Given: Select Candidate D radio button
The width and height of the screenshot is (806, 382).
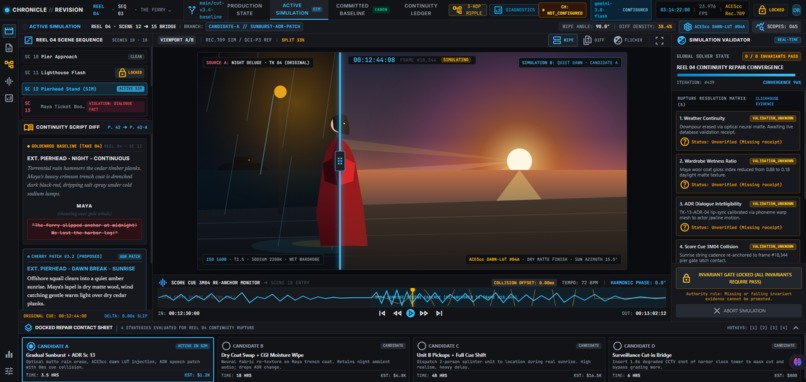Looking at the screenshot, I should (x=617, y=346).
